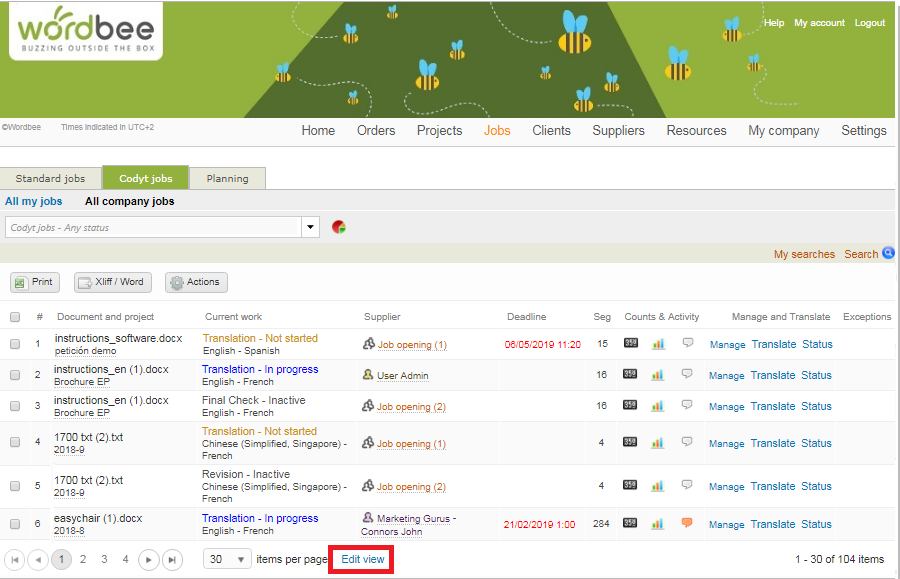
Task: Switch to the Planning tab
Action: 227,178
